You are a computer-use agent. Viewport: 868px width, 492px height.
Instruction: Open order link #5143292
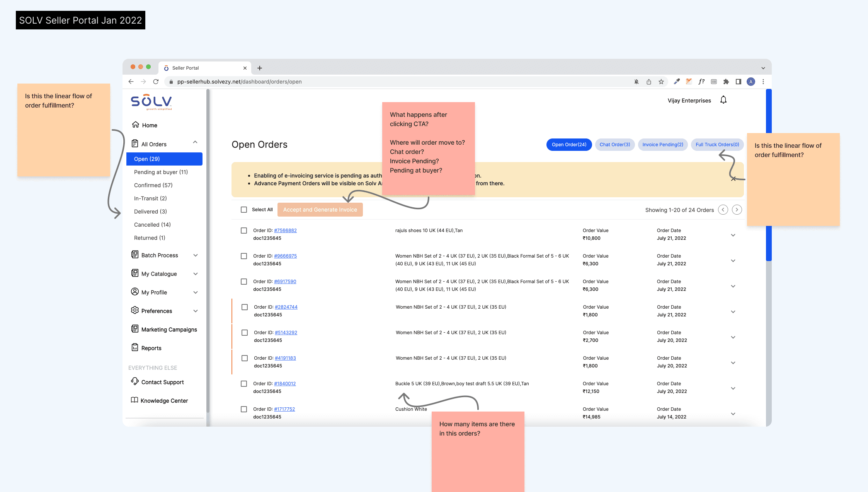[x=286, y=333]
